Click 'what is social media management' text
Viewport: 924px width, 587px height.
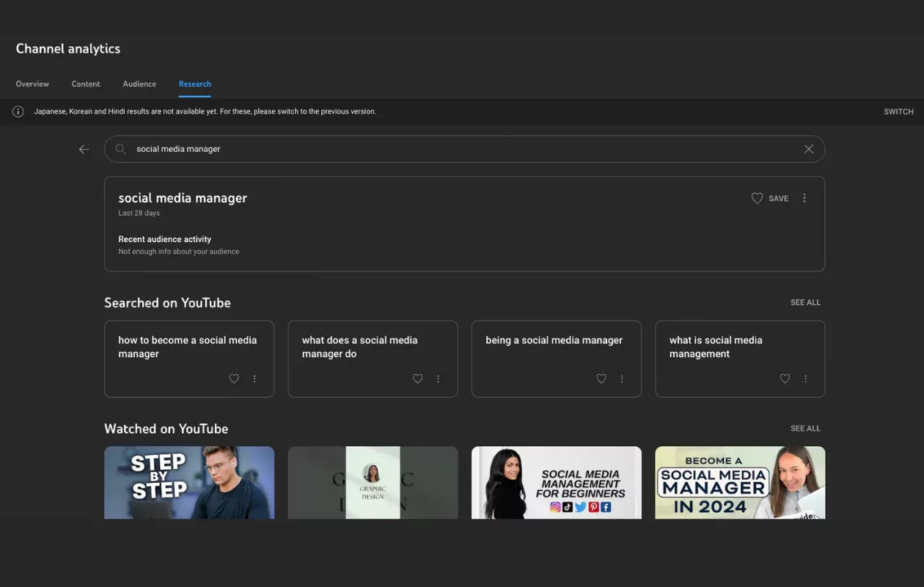(716, 347)
